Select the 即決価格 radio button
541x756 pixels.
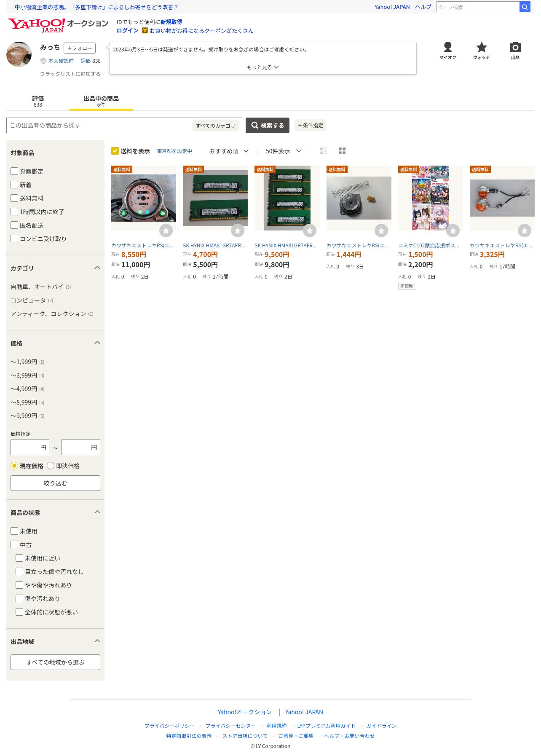51,466
